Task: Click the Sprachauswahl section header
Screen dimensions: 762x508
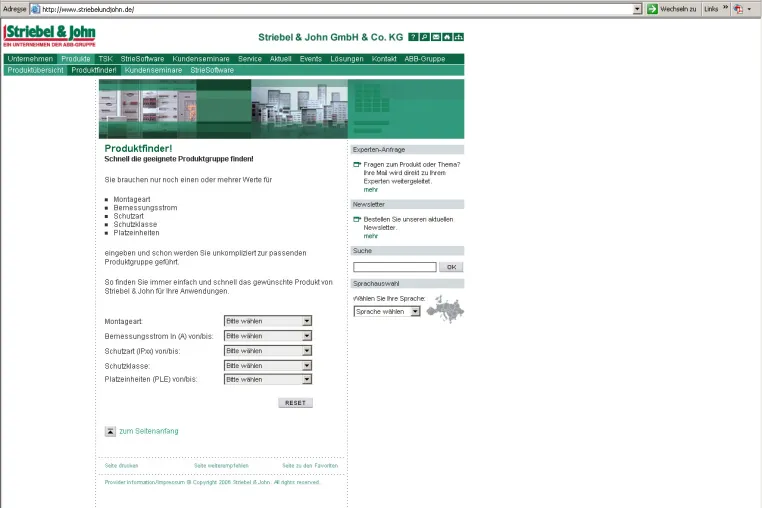Action: [407, 283]
